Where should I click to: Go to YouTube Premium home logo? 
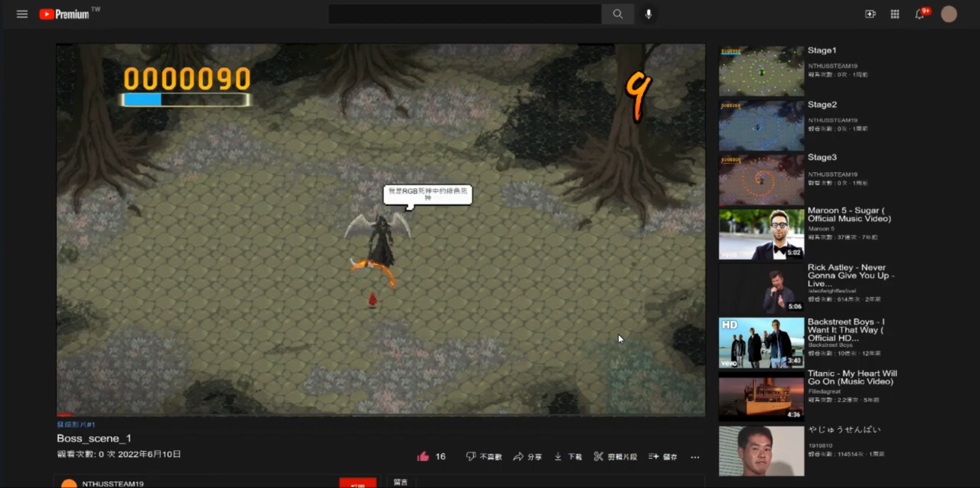[65, 14]
